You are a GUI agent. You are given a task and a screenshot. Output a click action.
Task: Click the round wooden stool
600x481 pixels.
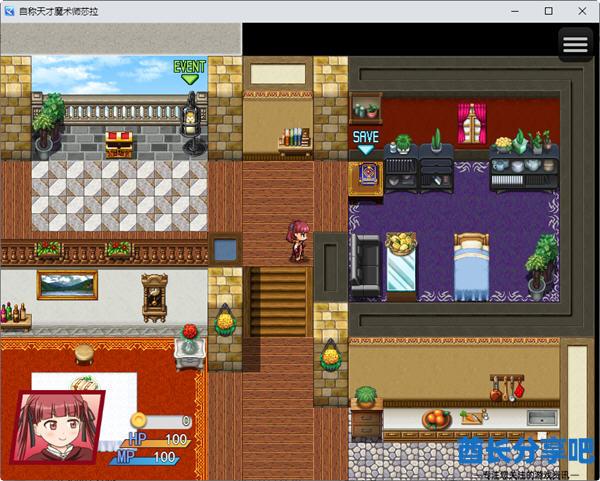(84, 354)
